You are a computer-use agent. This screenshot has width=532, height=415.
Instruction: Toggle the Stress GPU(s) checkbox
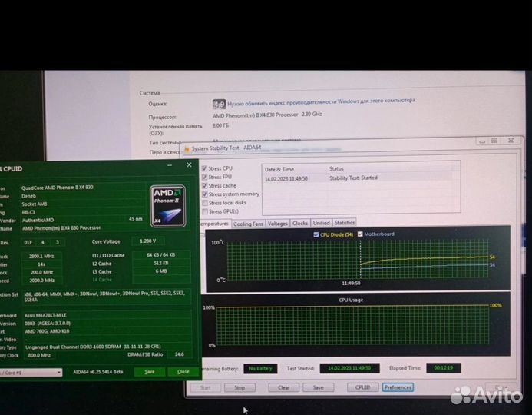[x=204, y=211]
